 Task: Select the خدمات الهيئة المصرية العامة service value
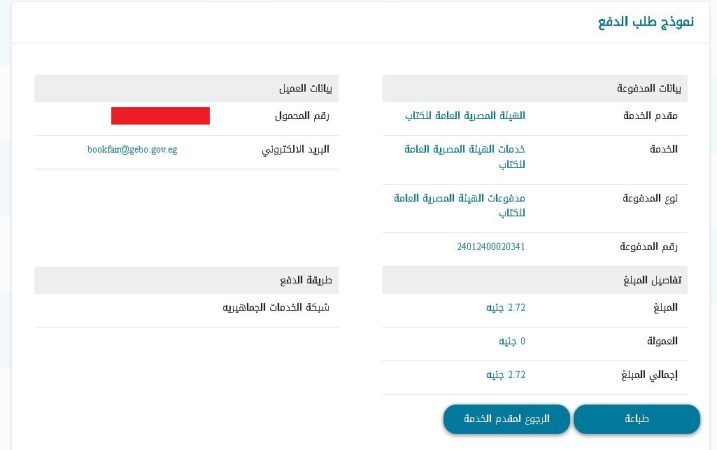click(465, 156)
